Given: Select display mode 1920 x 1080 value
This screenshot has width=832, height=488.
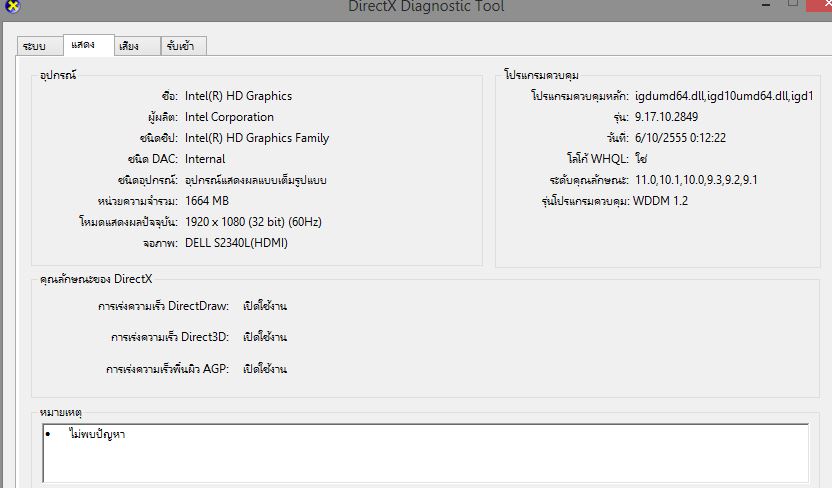Looking at the screenshot, I should click(253, 222).
